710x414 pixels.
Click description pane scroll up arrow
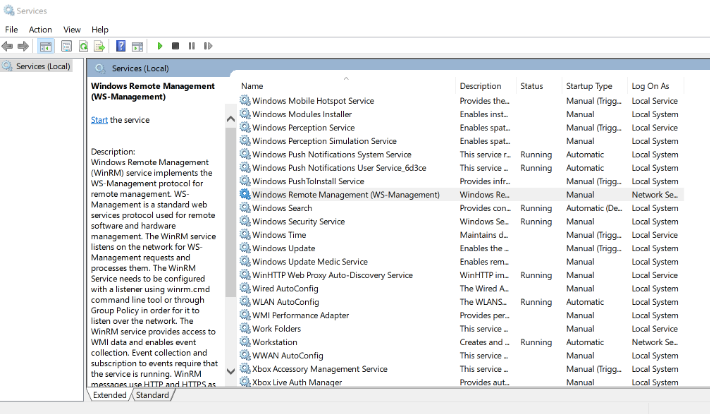click(230, 119)
